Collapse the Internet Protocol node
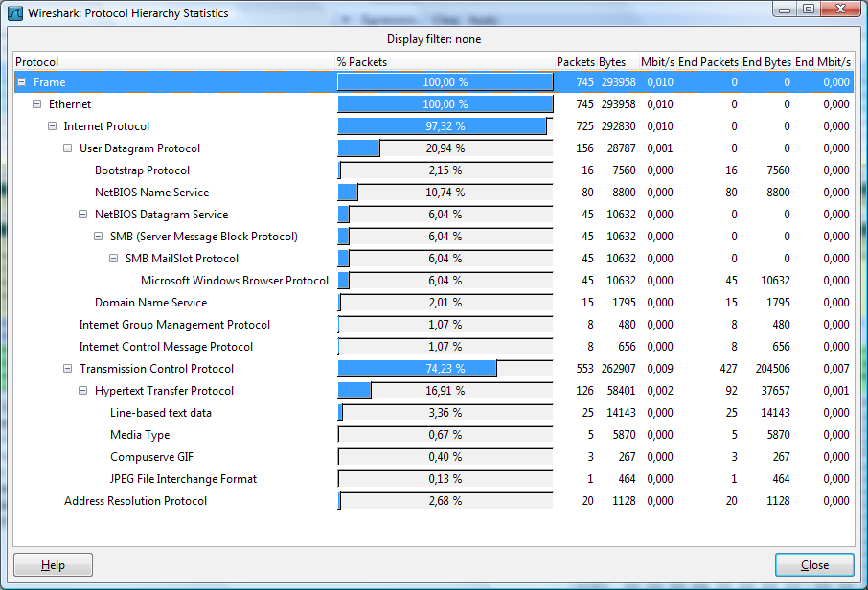This screenshot has height=590, width=868. click(x=52, y=126)
